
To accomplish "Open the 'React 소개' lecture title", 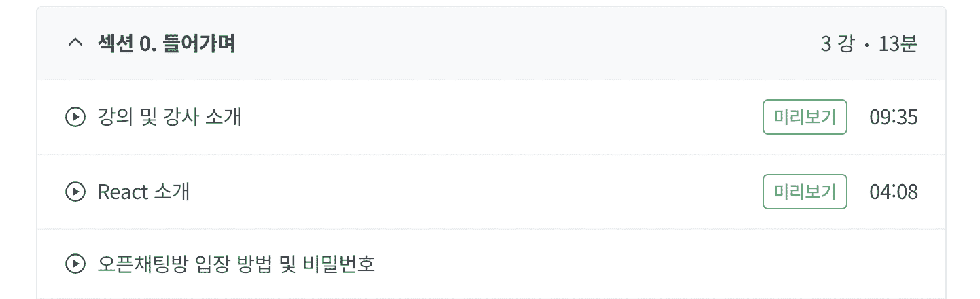I will (143, 192).
